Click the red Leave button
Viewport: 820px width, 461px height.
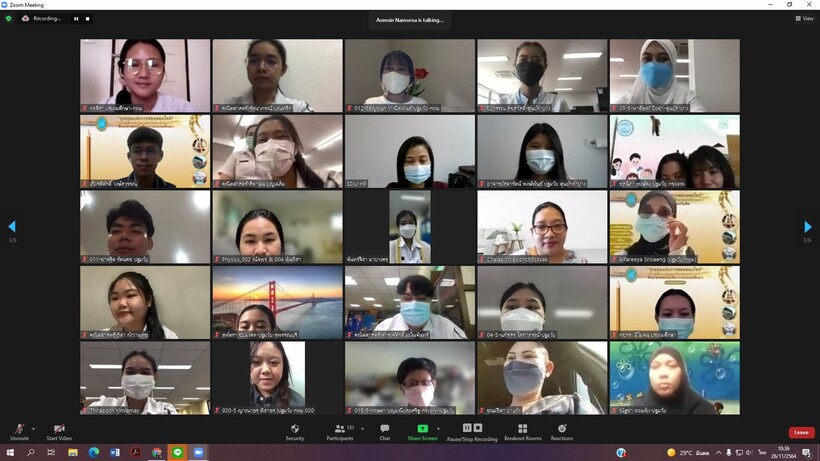tap(801, 432)
